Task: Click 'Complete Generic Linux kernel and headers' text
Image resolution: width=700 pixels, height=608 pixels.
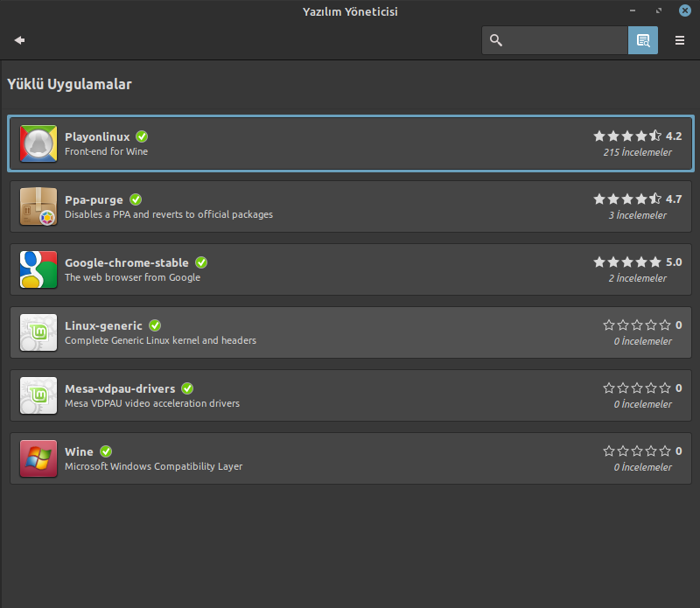Action: pos(161,340)
